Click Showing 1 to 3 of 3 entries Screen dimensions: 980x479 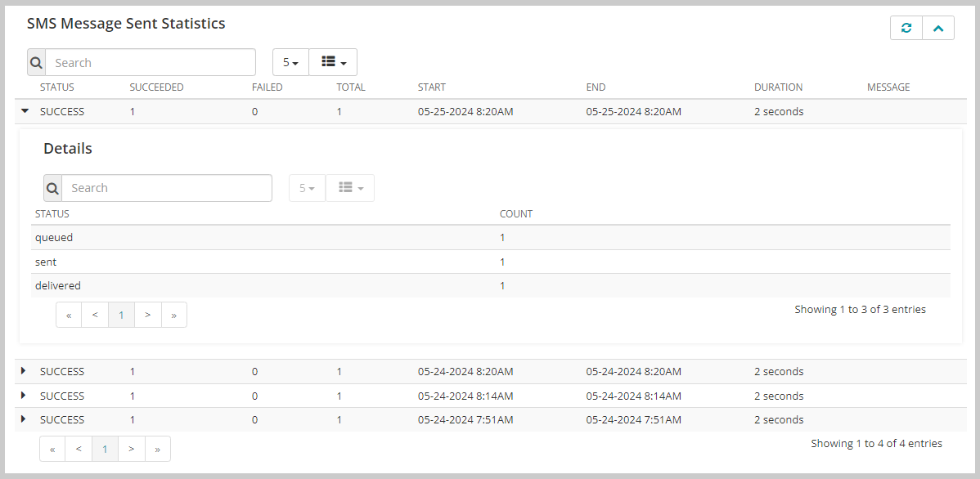[x=860, y=309]
